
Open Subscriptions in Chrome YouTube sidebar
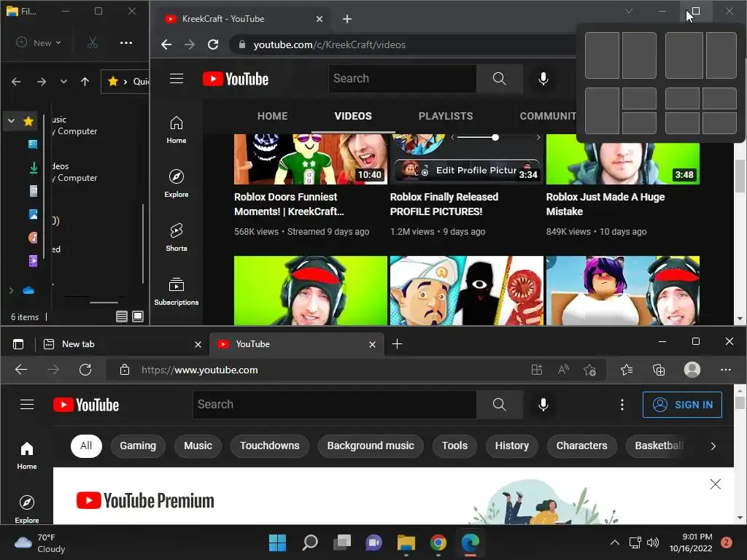point(177,292)
